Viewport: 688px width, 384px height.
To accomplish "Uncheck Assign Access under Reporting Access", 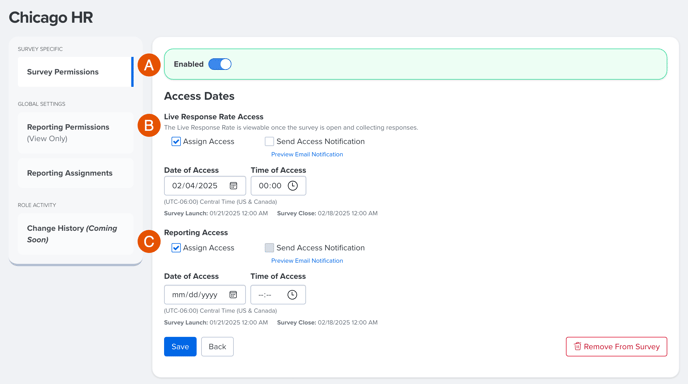I will point(176,248).
